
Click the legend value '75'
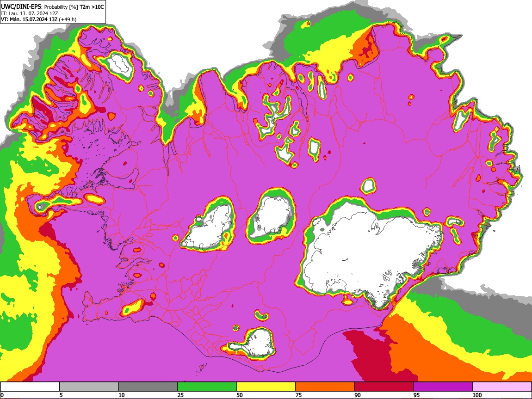298,395
